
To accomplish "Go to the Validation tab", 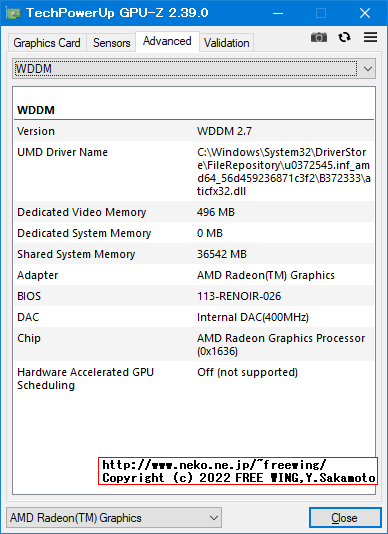I will pyautogui.click(x=227, y=43).
